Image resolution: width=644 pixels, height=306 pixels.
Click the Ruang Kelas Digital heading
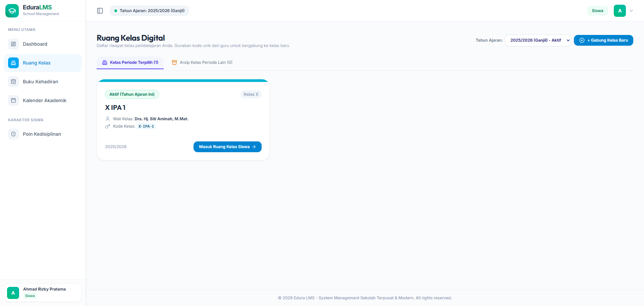[131, 38]
